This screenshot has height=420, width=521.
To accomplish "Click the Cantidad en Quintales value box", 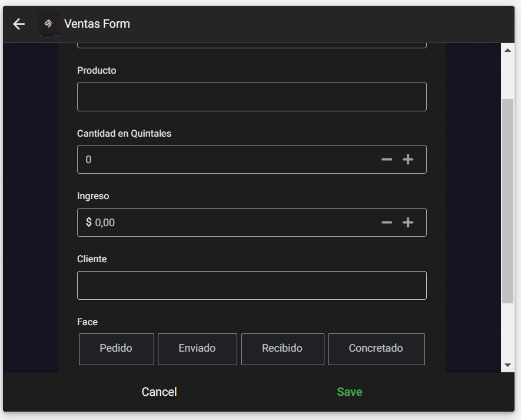I will click(206, 159).
